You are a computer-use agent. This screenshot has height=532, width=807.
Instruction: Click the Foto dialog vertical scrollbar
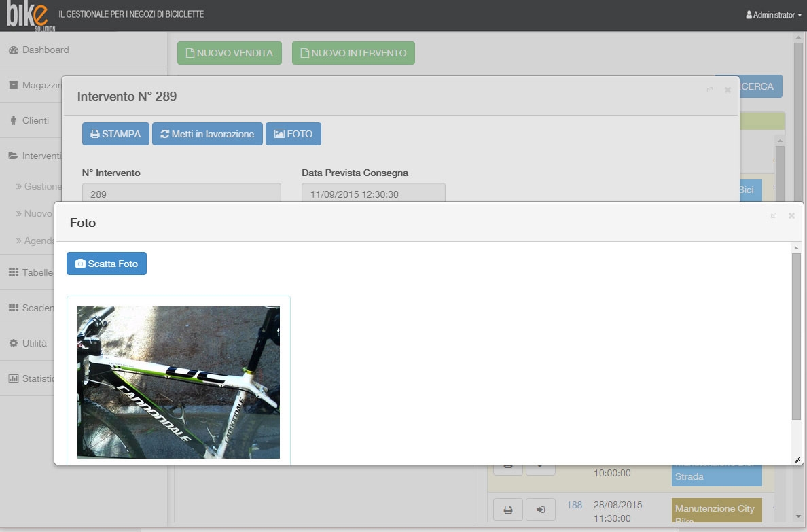[x=796, y=335]
